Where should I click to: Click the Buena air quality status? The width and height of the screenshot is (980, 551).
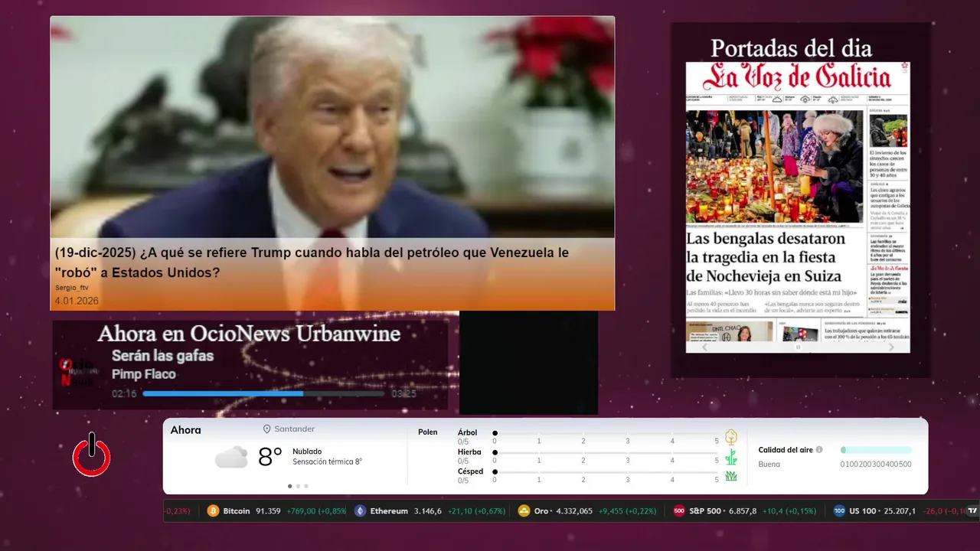[769, 464]
